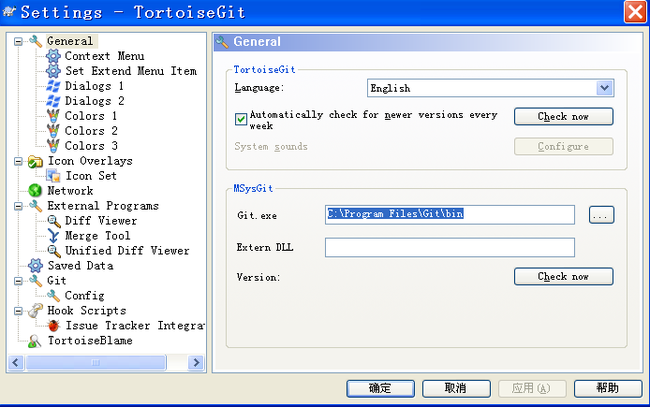The height and width of the screenshot is (407, 650).
Task: Click the General wrench icon in tree
Action: (35, 41)
